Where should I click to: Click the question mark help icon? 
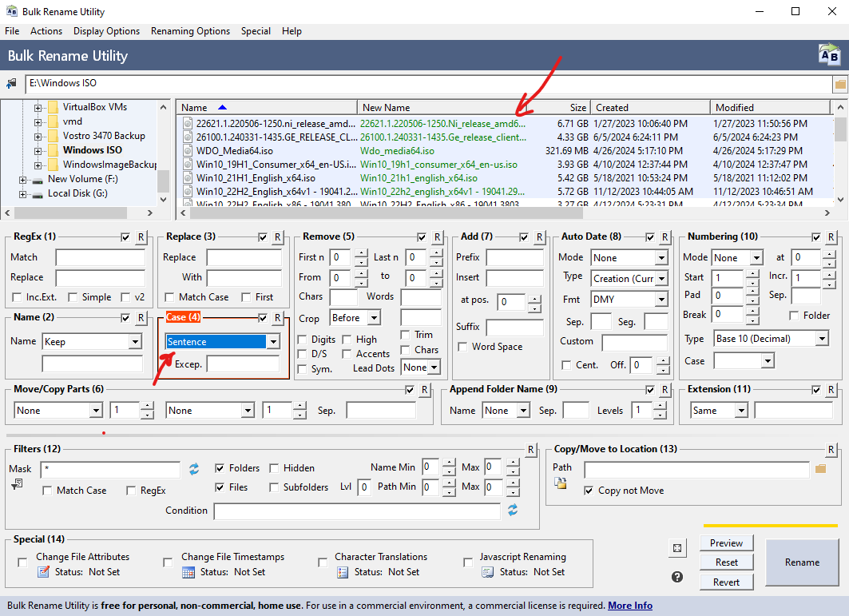(676, 577)
